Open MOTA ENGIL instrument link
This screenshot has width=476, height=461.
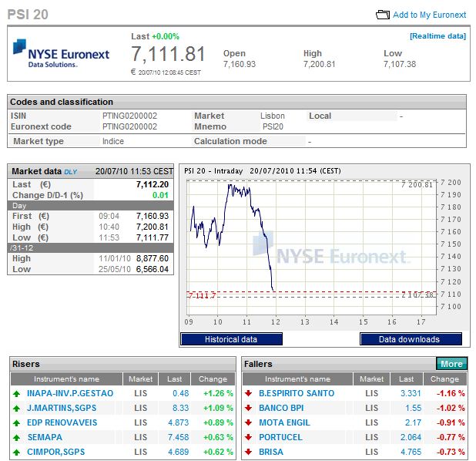(x=284, y=422)
